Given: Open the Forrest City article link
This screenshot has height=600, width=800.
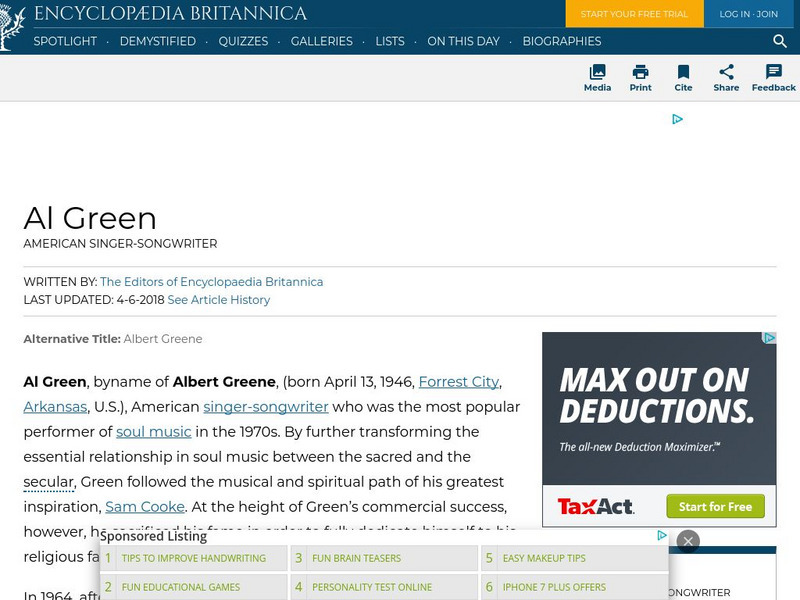Looking at the screenshot, I should pyautogui.click(x=458, y=382).
